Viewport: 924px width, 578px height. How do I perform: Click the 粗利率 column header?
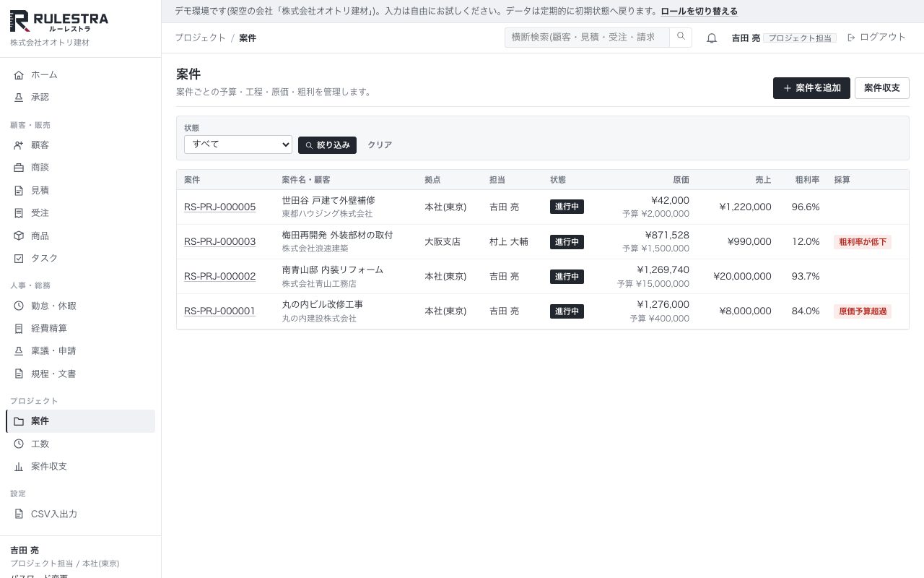coord(807,180)
